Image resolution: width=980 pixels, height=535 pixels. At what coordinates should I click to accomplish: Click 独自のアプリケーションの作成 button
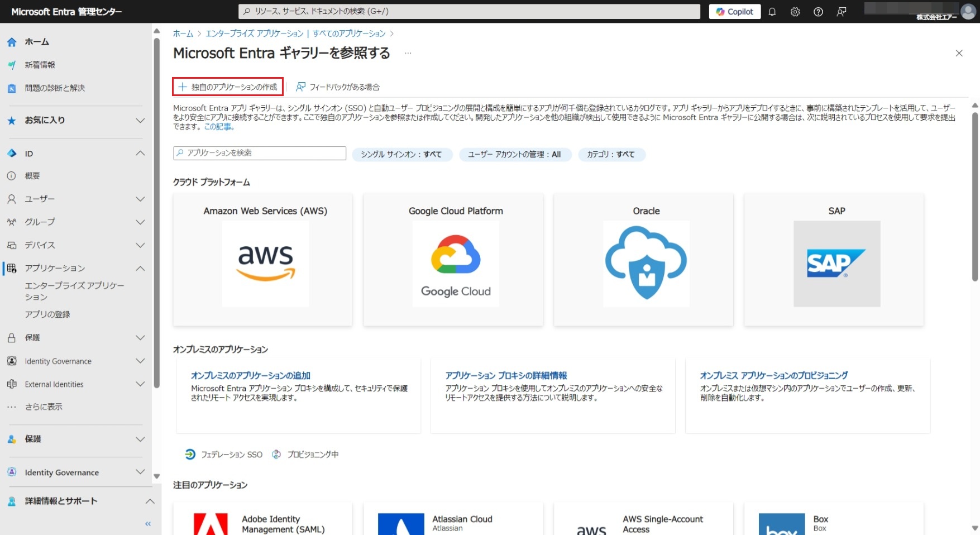228,87
